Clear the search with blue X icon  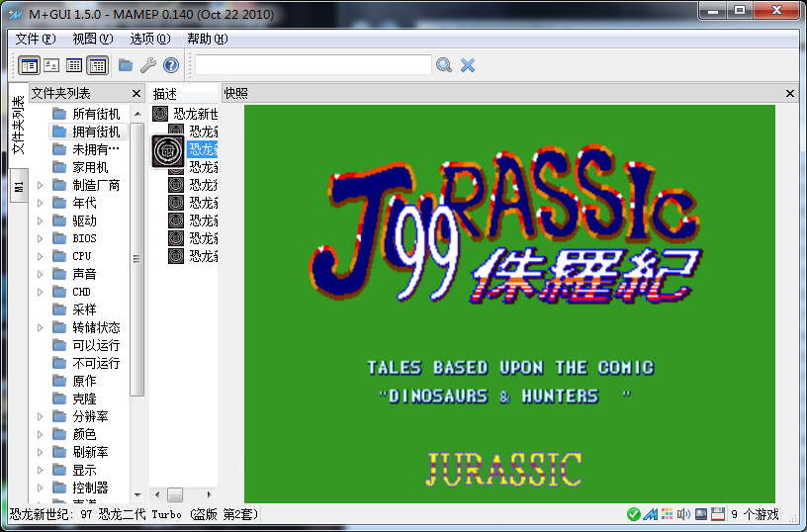(x=468, y=65)
